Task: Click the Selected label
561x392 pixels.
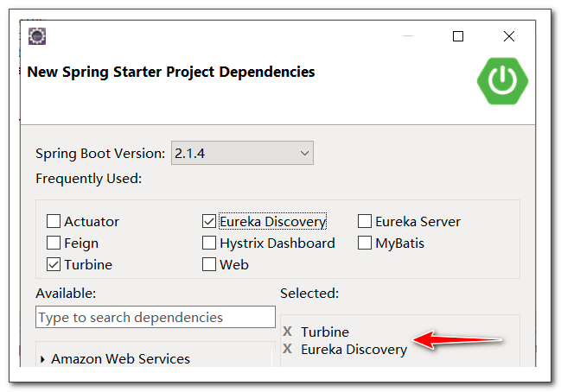Action: 309,294
